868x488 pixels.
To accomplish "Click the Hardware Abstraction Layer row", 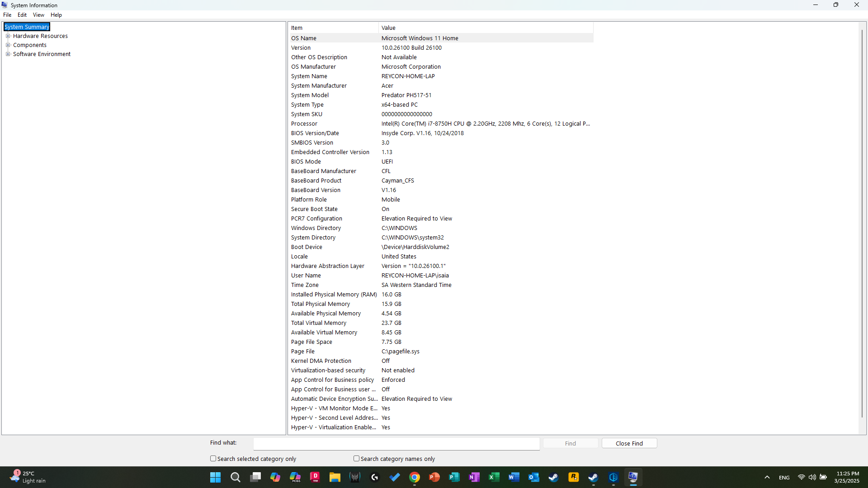I will (x=441, y=266).
